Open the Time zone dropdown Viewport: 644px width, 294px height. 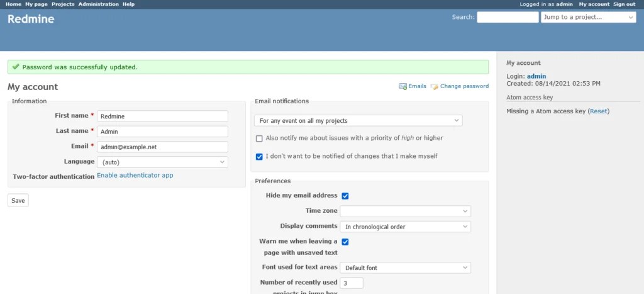[405, 212]
